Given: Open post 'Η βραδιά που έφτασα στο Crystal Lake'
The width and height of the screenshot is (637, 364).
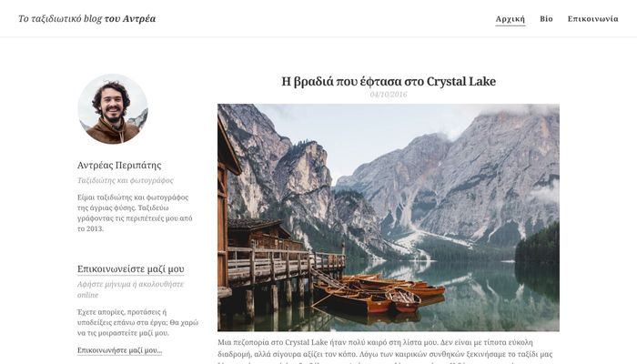Looking at the screenshot, I should click(389, 81).
